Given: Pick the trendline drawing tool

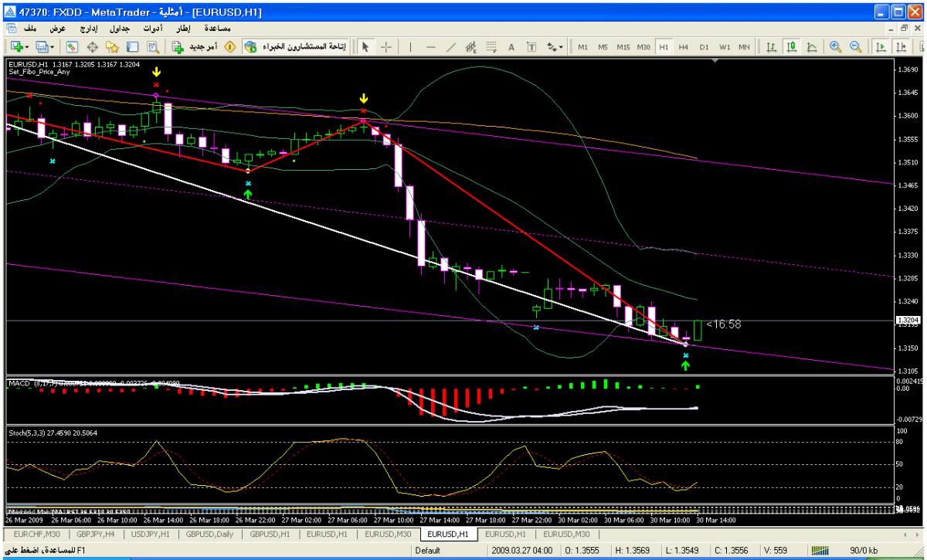Looking at the screenshot, I should pyautogui.click(x=450, y=46).
